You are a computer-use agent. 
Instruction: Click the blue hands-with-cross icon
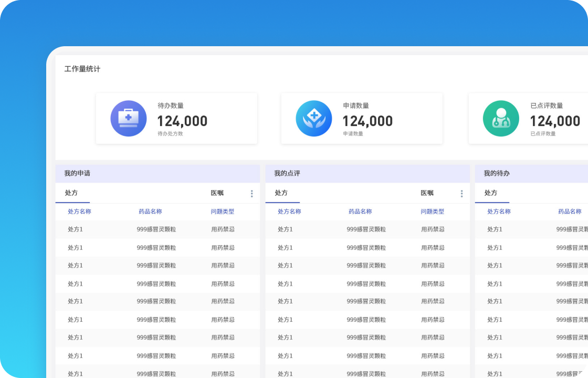pyautogui.click(x=314, y=119)
